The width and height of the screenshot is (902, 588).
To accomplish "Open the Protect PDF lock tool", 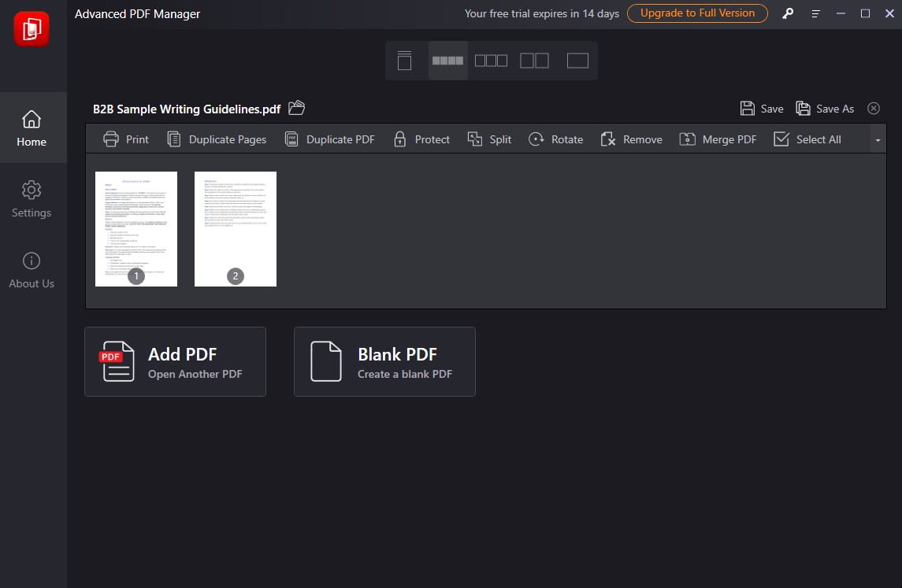I will [x=421, y=139].
